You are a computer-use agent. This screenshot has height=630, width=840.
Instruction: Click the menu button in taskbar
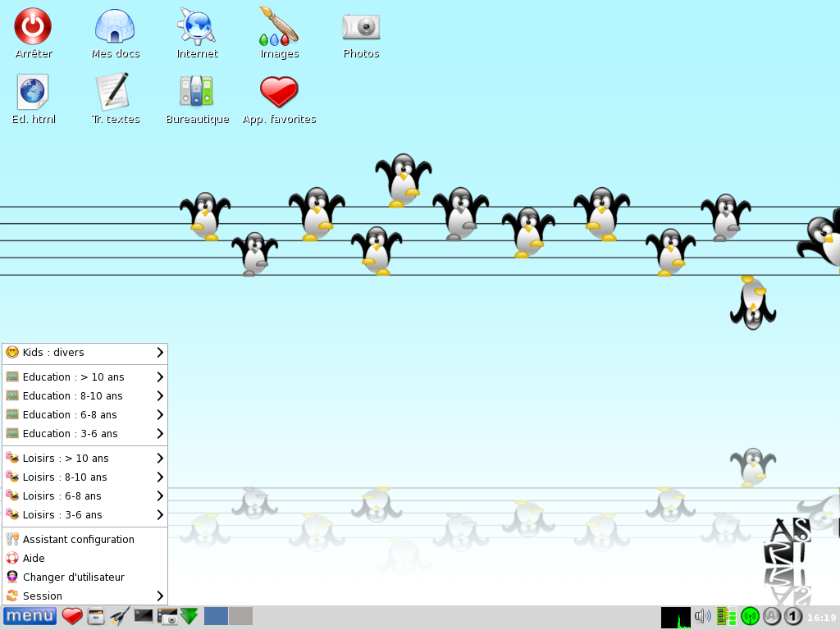pyautogui.click(x=30, y=616)
